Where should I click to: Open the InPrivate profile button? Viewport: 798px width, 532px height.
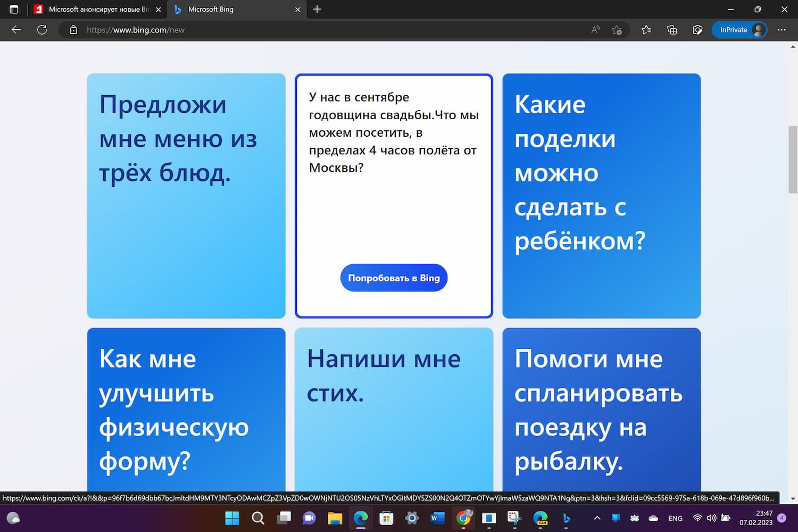739,30
